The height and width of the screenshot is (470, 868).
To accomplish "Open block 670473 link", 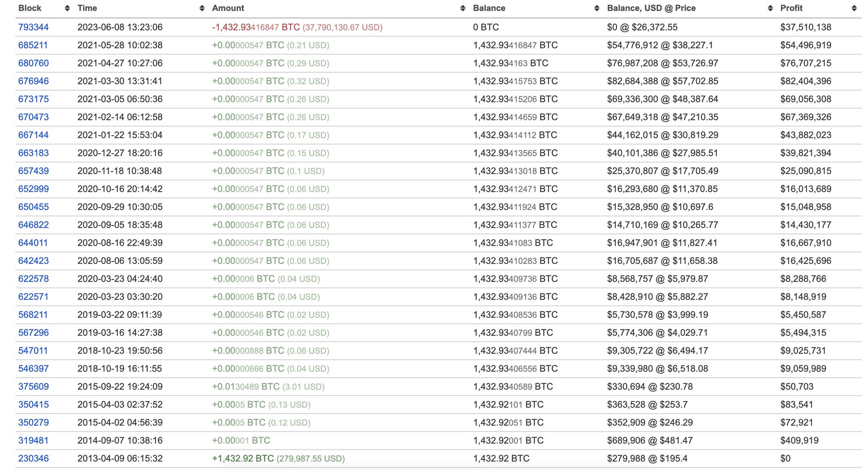I will coord(33,117).
